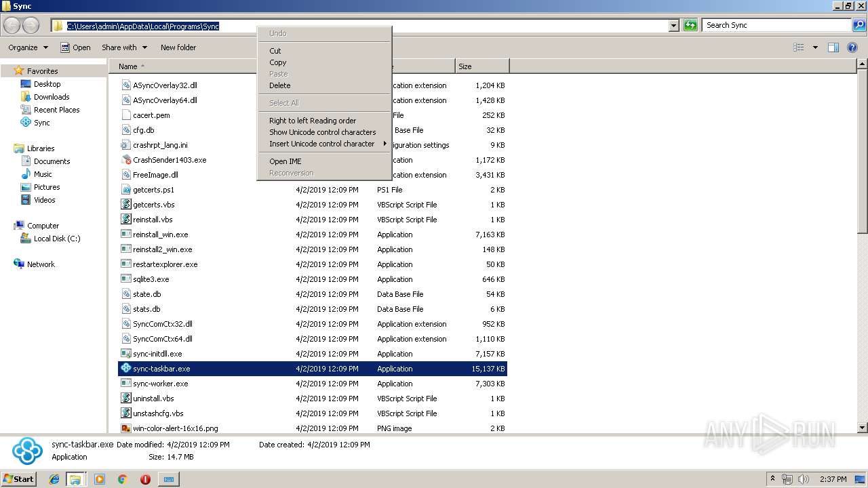Click the address bar path field
868x488 pixels.
click(359, 26)
